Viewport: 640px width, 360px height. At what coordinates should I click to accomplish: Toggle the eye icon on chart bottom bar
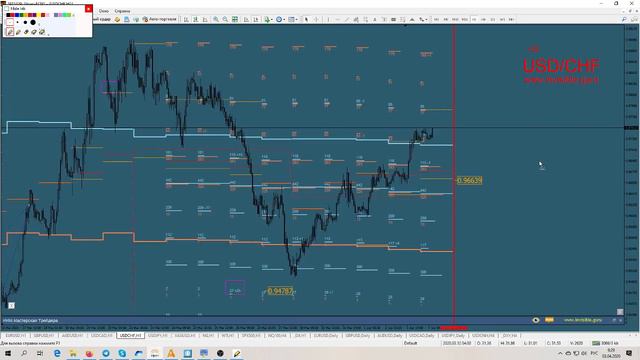point(536,320)
